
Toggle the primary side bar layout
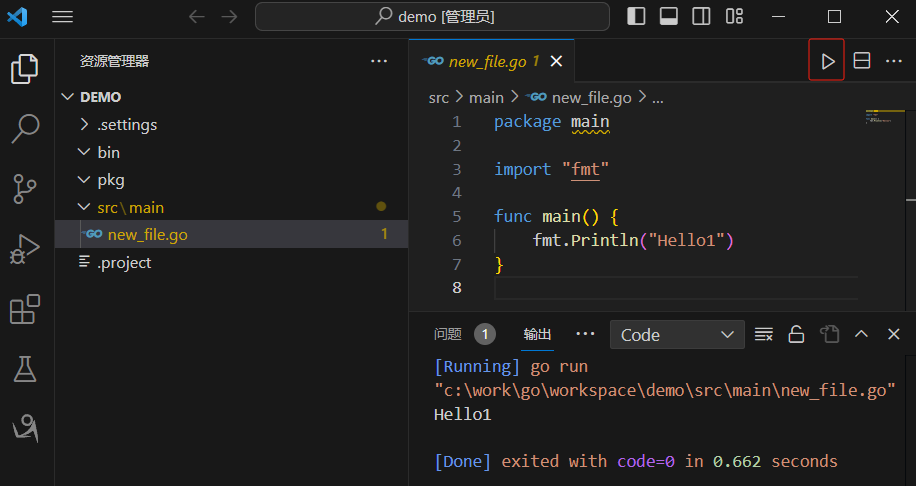click(636, 16)
